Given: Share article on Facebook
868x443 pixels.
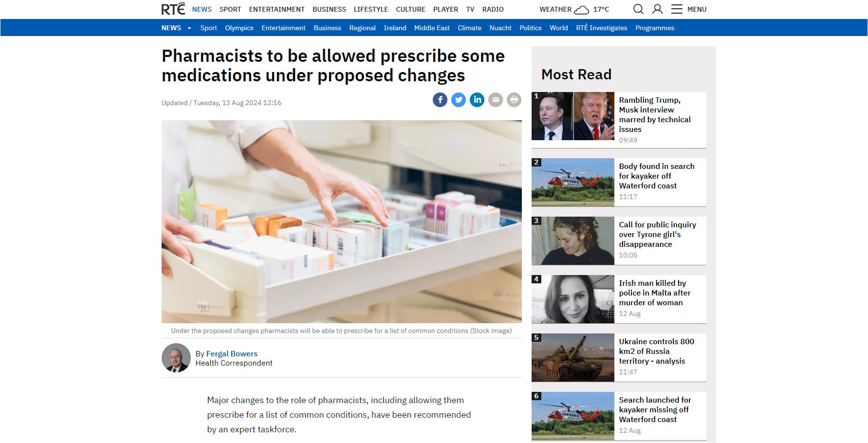Looking at the screenshot, I should (440, 100).
